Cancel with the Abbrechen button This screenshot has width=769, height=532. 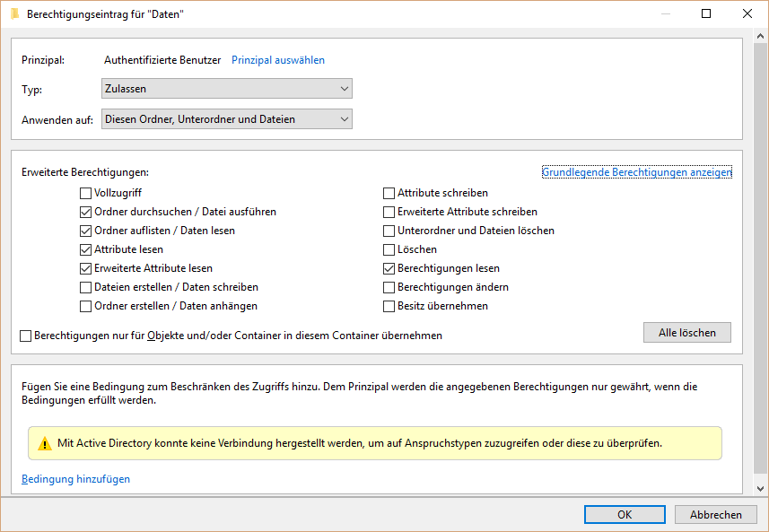715,514
